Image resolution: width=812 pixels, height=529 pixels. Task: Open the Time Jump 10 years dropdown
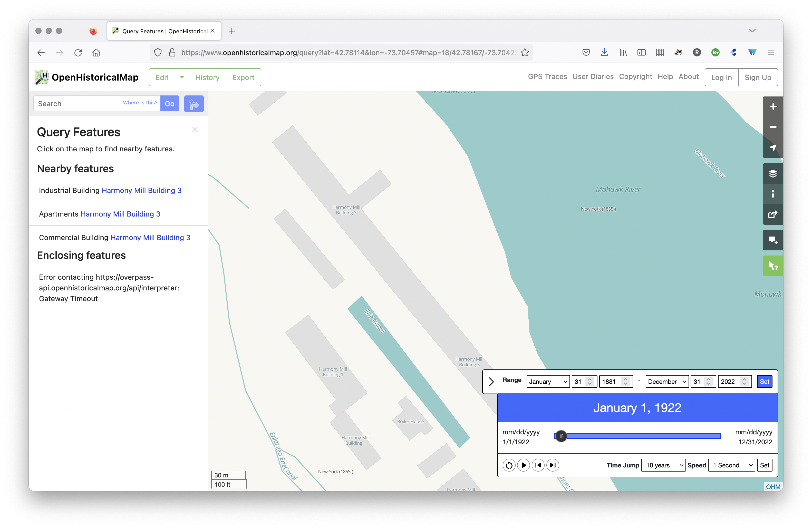[663, 465]
